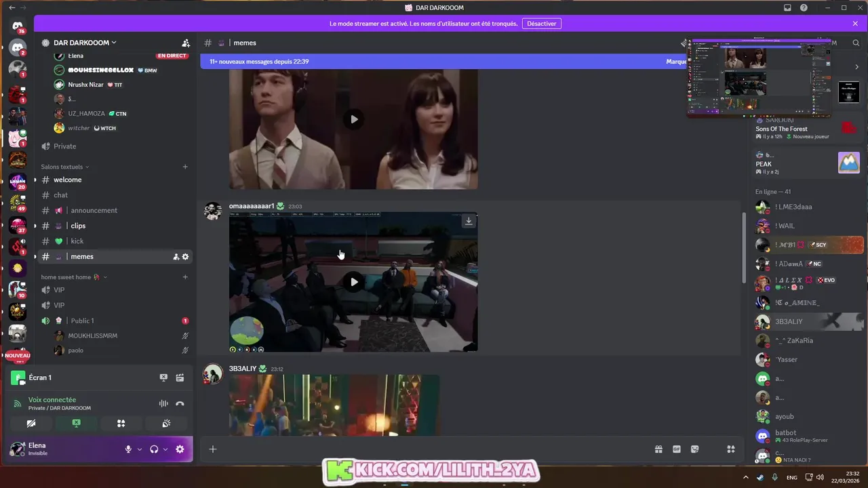
Task: Click the chat scrollbar thumb
Action: coord(743,248)
